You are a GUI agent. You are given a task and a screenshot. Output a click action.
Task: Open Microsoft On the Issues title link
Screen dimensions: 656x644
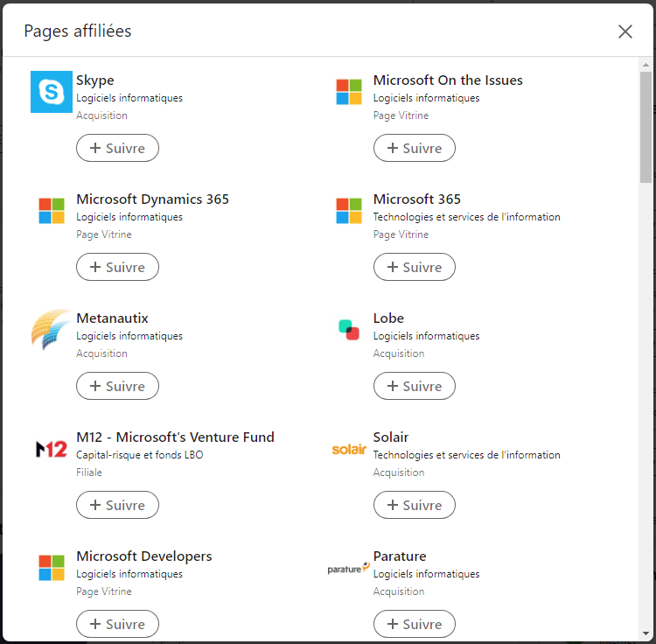[x=448, y=80]
